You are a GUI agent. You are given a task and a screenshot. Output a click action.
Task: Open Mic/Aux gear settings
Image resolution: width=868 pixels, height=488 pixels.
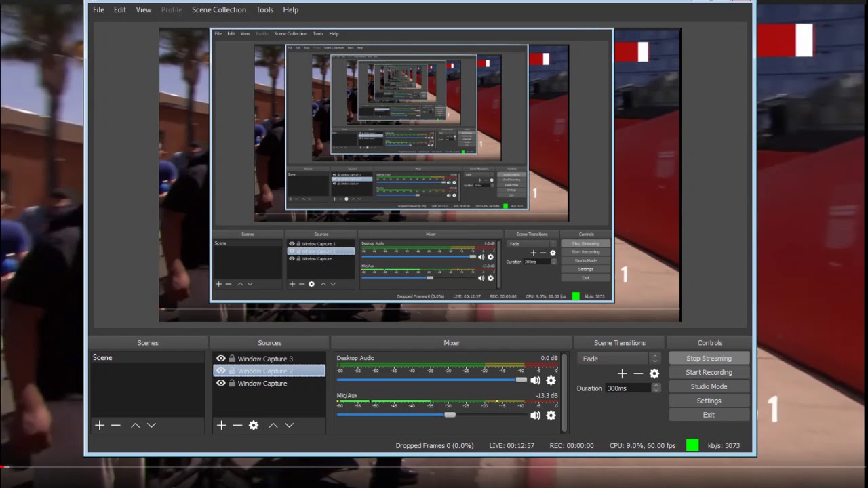[x=551, y=415]
